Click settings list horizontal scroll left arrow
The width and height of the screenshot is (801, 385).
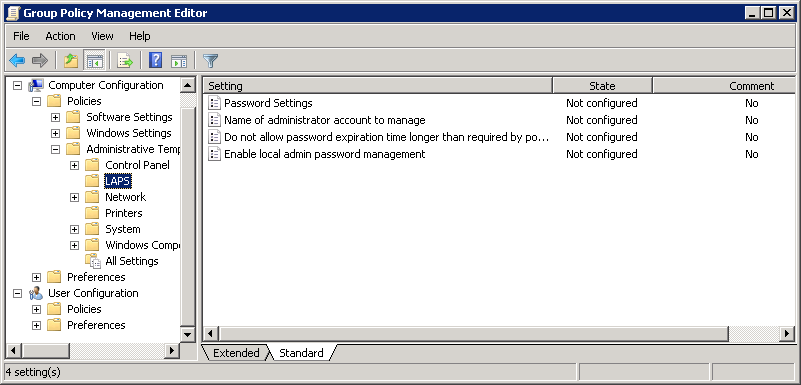(x=210, y=334)
